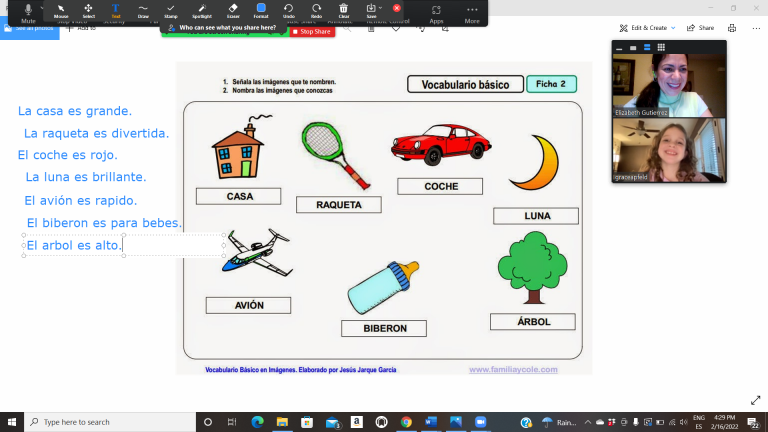Open Photos ellipsis more menu
This screenshot has width=768, height=432.
(756, 28)
